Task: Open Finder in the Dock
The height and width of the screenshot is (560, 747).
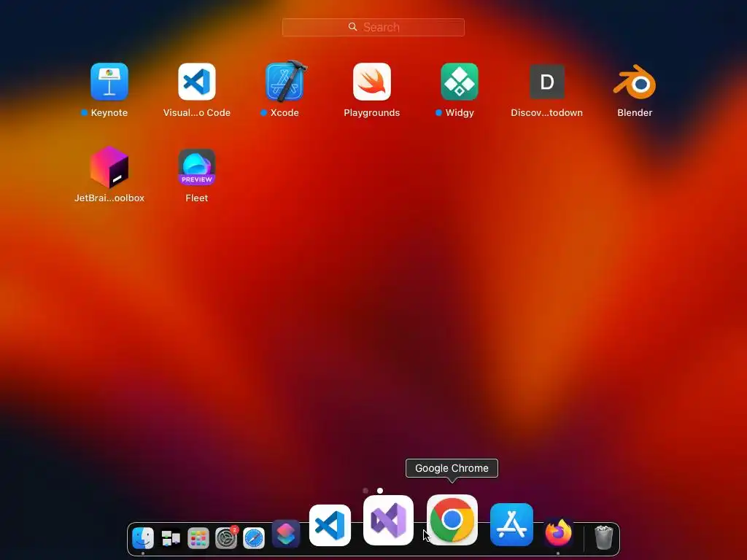Action: [x=143, y=538]
